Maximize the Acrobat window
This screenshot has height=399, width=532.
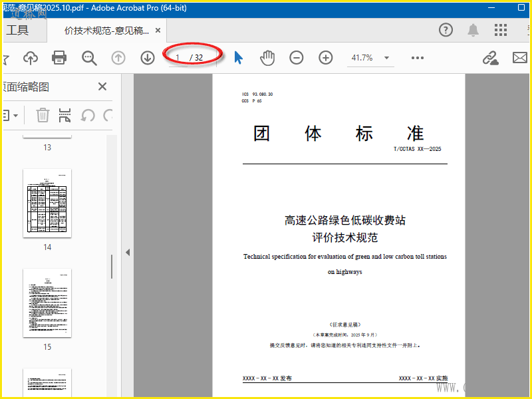pos(521,7)
